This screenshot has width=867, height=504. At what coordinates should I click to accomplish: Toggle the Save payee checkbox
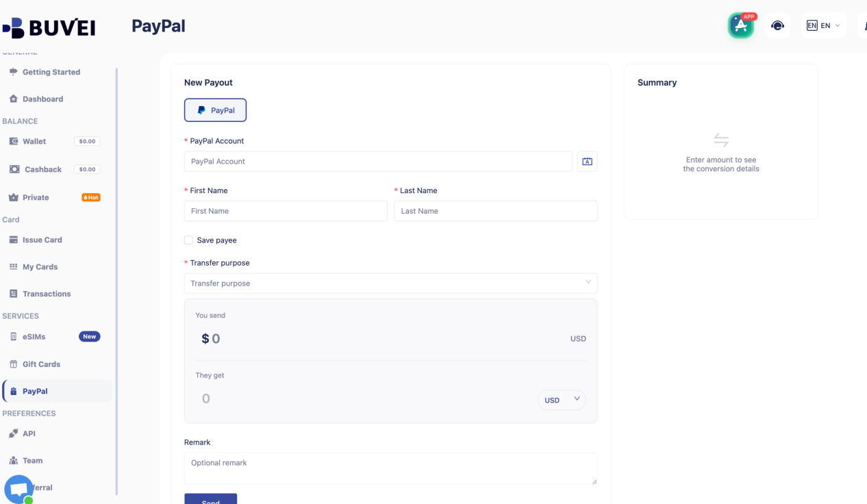(x=188, y=240)
